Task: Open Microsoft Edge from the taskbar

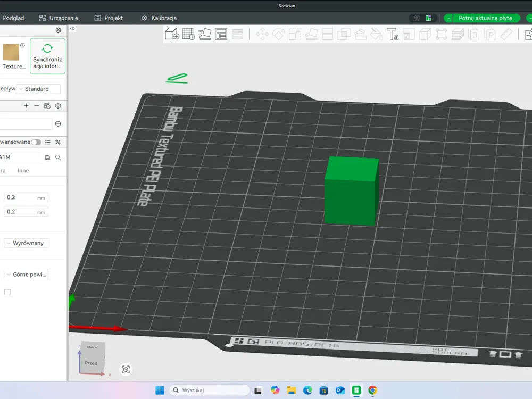Action: point(307,390)
